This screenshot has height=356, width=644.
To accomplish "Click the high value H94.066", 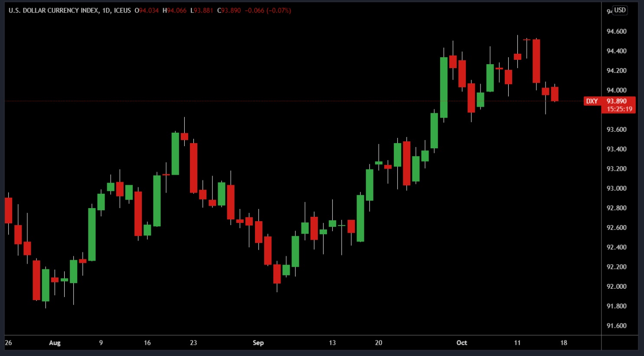I will point(174,10).
